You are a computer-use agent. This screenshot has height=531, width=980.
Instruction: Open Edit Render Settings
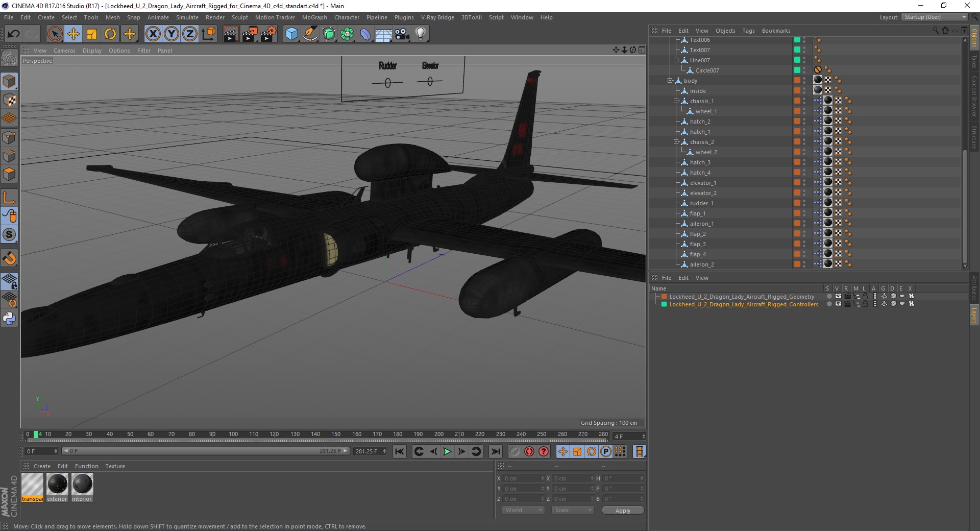point(268,34)
